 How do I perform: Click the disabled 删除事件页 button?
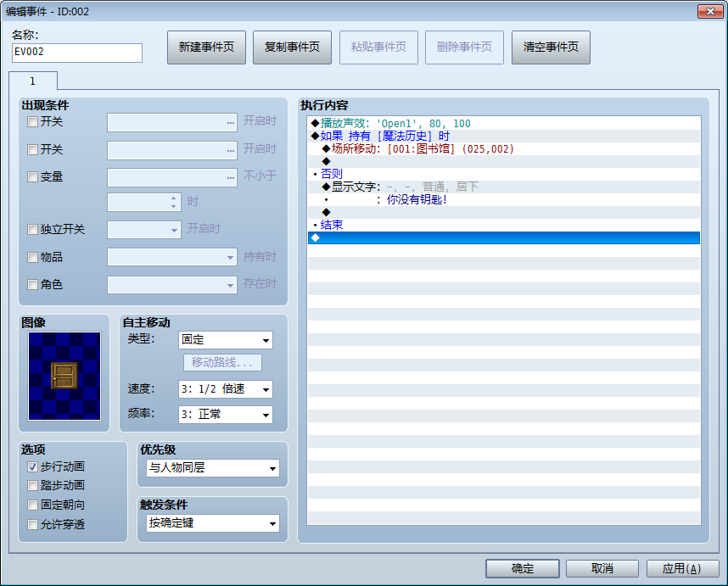pos(464,47)
